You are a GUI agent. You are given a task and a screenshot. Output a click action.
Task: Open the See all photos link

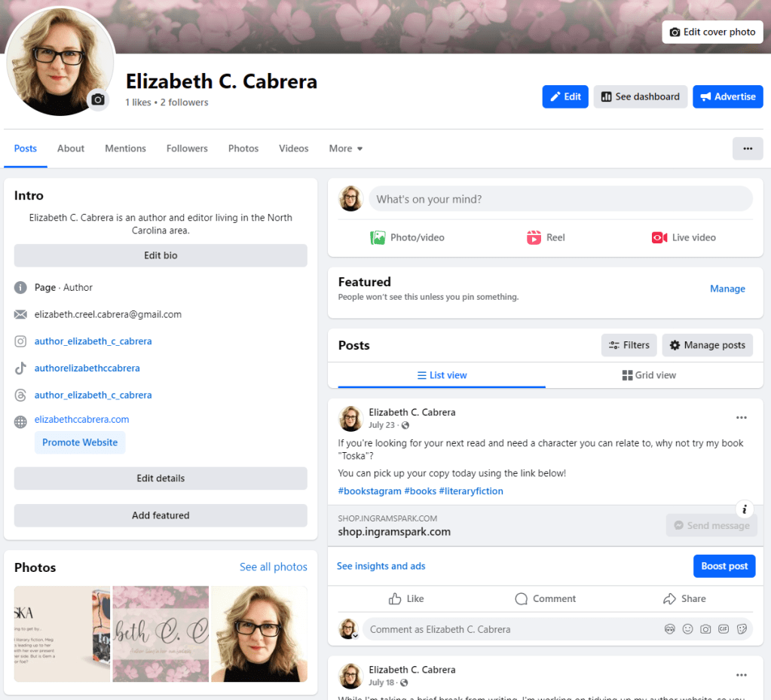point(273,567)
